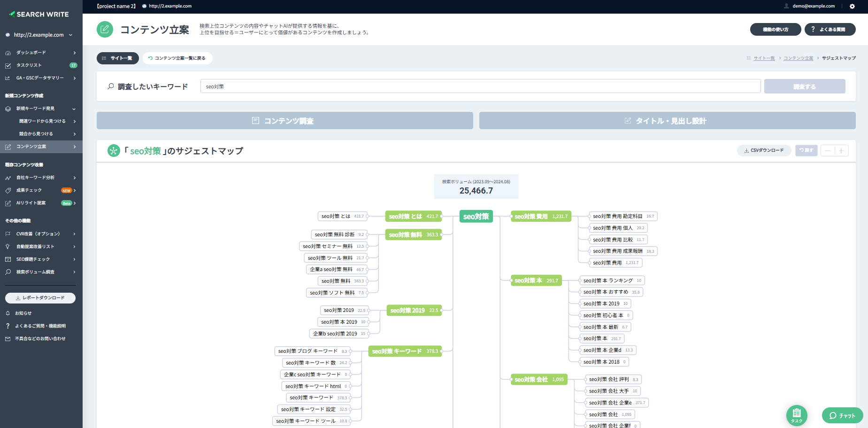
Task: Click the SEO issue check list icon
Action: click(8, 259)
